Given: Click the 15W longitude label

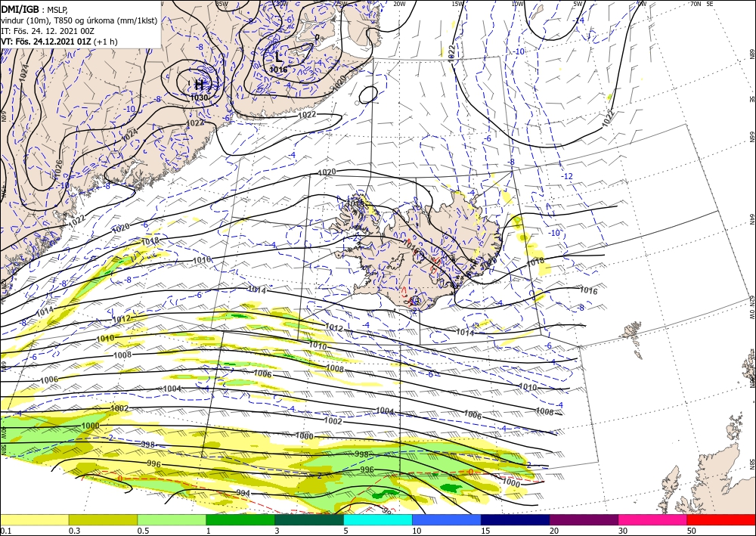Looking at the screenshot, I should click(458, 4).
